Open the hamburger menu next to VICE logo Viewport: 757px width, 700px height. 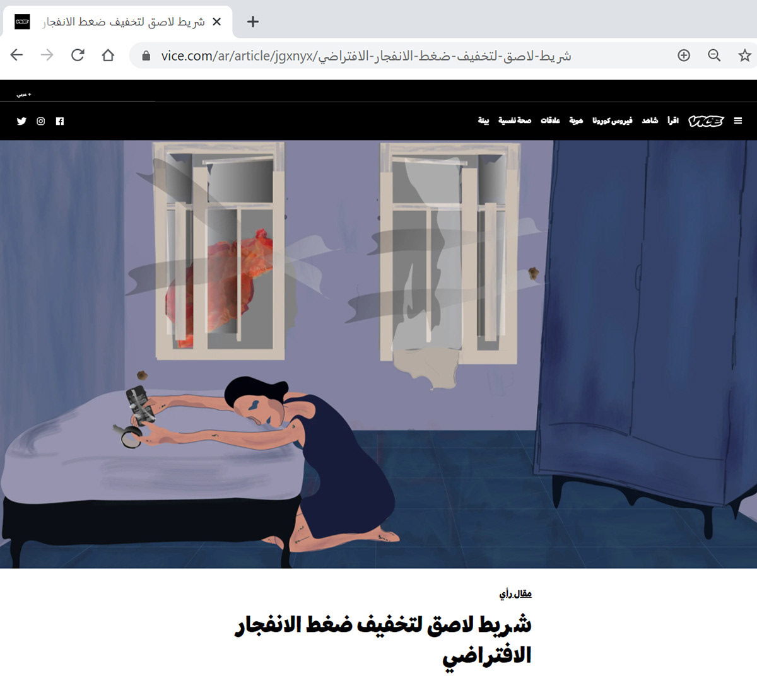pos(738,121)
